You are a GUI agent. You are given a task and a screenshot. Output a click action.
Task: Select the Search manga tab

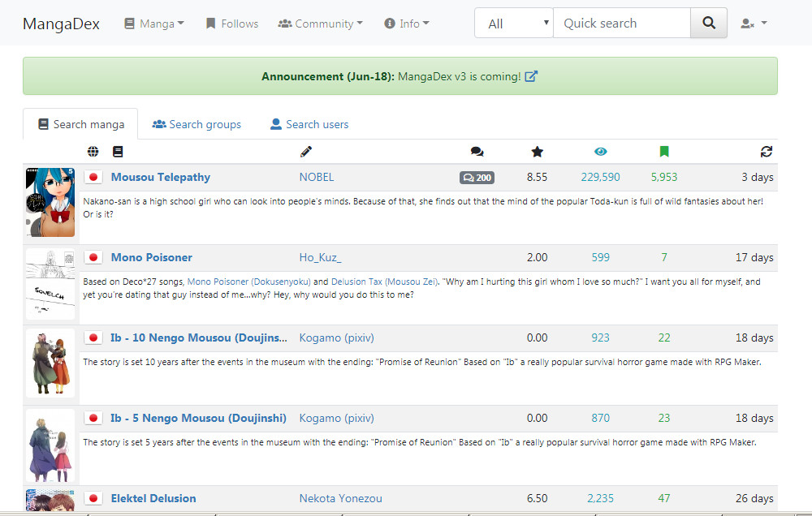coord(80,124)
